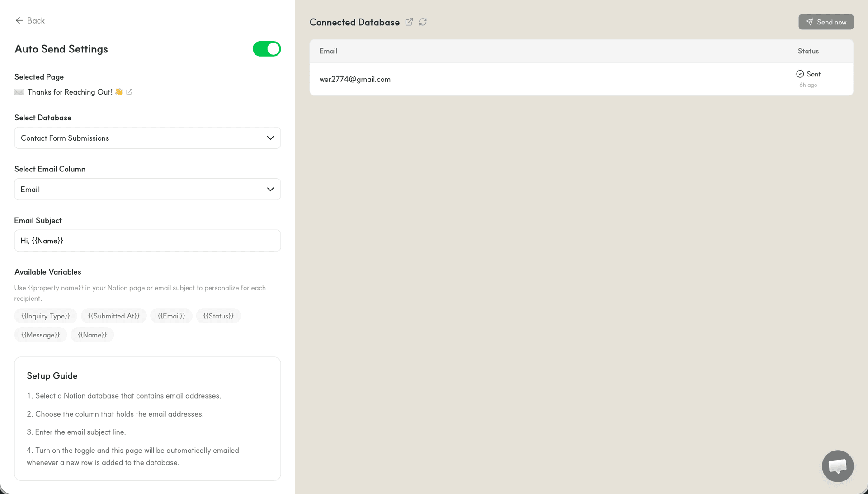
Task: Select the Email column header
Action: (x=328, y=51)
